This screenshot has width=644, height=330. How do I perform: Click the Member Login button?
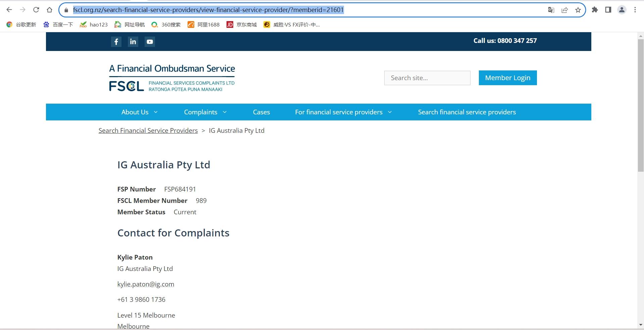(x=507, y=78)
